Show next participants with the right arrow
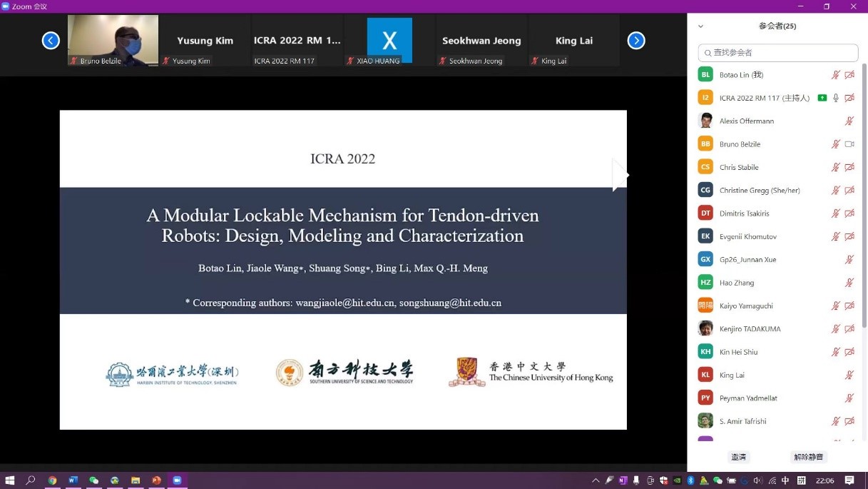 (635, 41)
